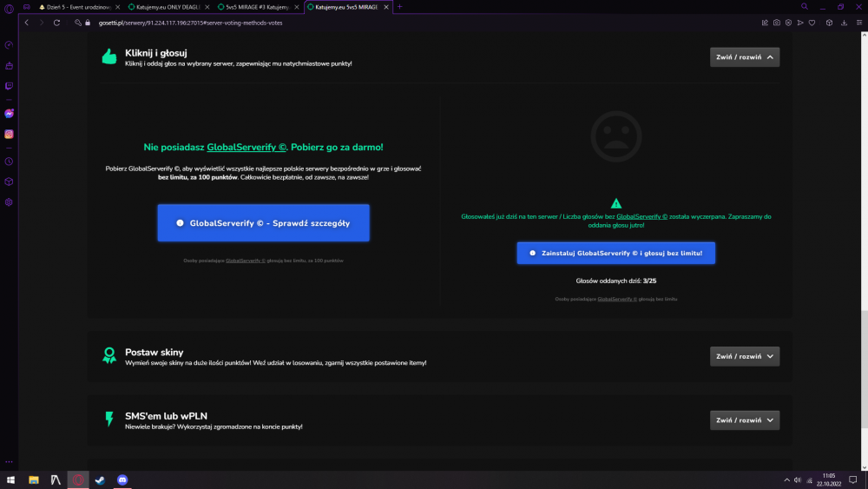Open Easy Setup sliders icon
This screenshot has height=489, width=868.
[x=859, y=23]
